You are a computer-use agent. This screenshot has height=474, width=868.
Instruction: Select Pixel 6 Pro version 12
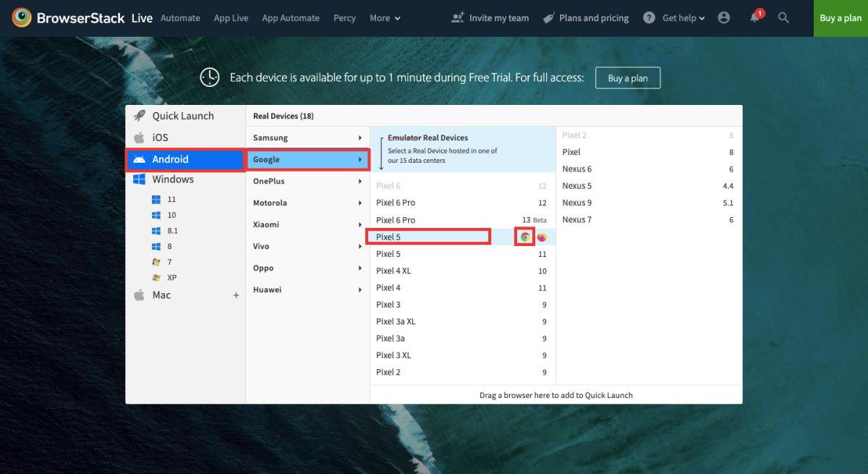(x=461, y=203)
